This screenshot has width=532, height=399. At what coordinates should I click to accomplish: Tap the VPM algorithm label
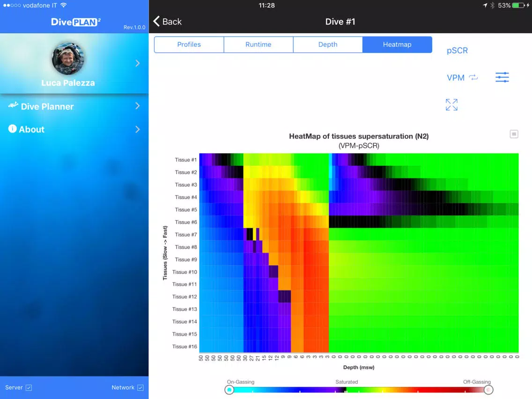point(455,78)
